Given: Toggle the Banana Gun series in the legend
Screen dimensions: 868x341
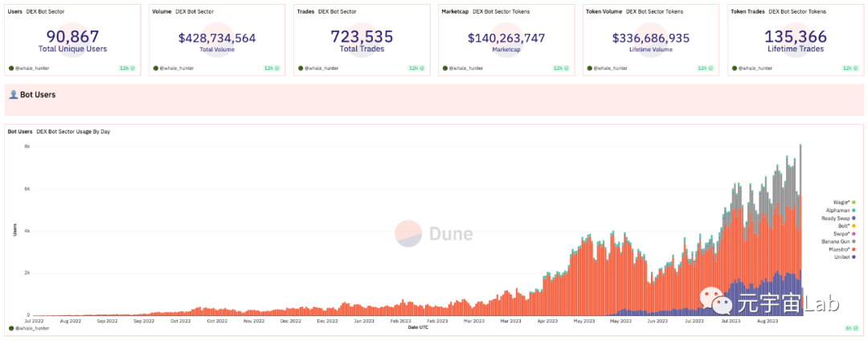Looking at the screenshot, I should (x=837, y=242).
